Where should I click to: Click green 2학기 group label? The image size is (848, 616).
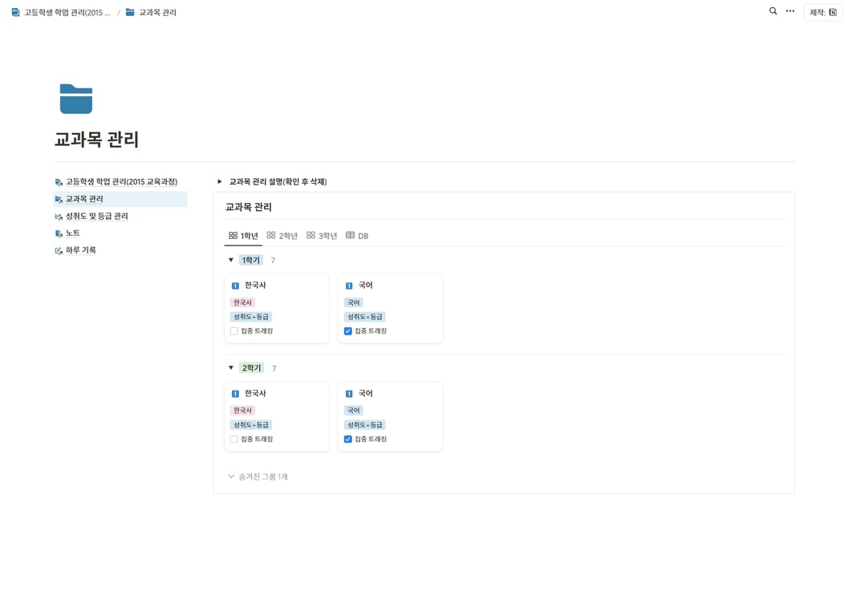(x=251, y=368)
